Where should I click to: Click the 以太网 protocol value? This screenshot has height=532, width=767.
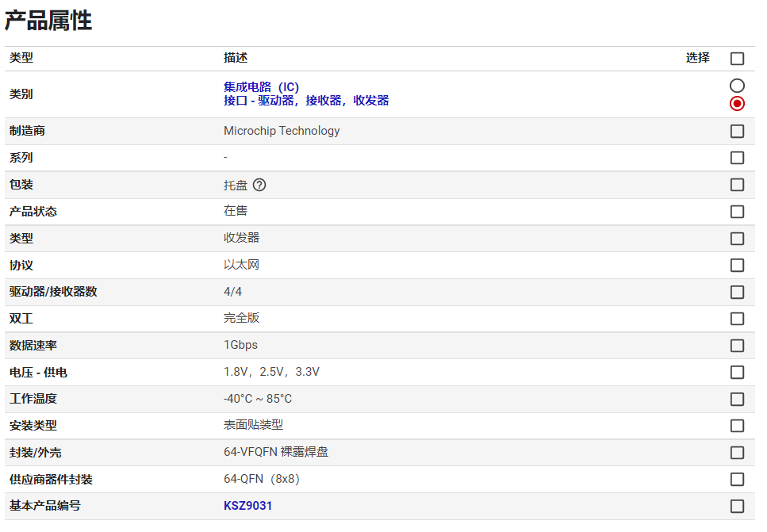click(241, 265)
